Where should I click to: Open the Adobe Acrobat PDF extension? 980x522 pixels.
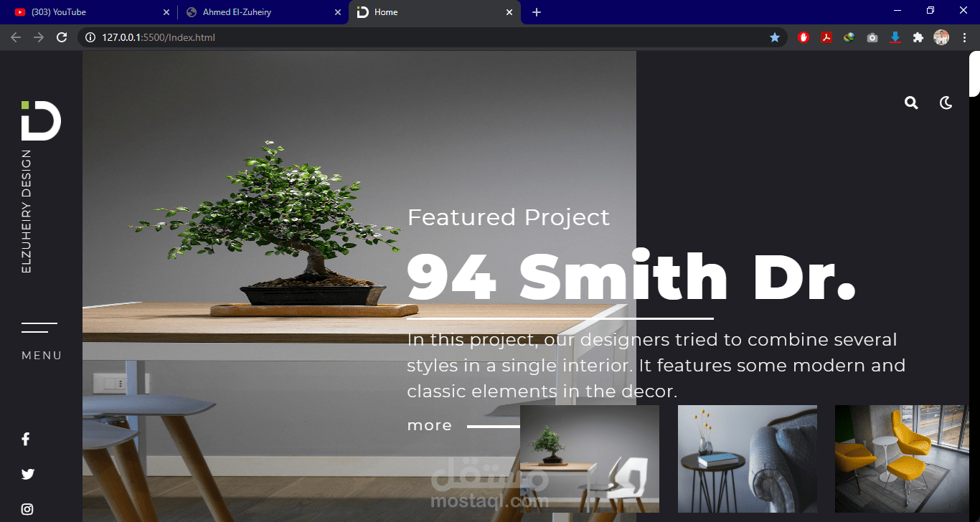[x=826, y=37]
